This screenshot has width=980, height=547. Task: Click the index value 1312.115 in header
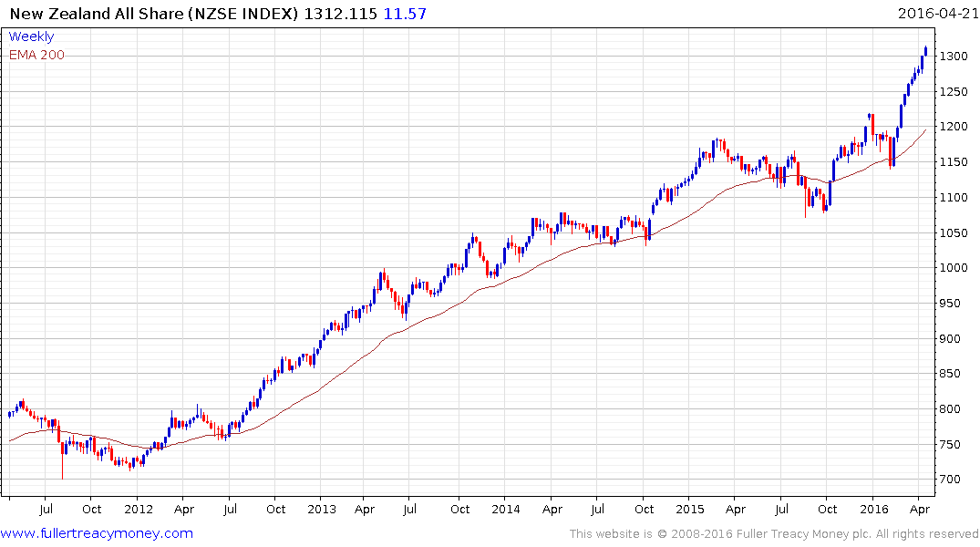point(341,14)
